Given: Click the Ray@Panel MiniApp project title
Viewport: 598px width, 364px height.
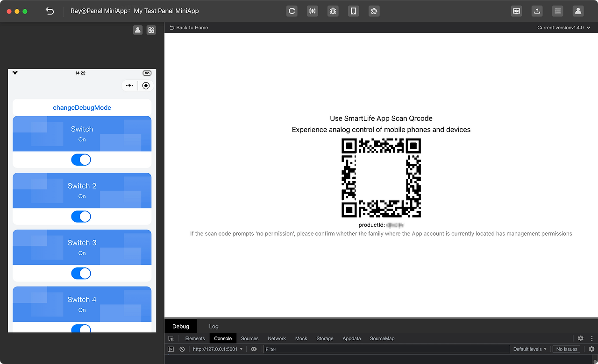Looking at the screenshot, I should (x=135, y=11).
